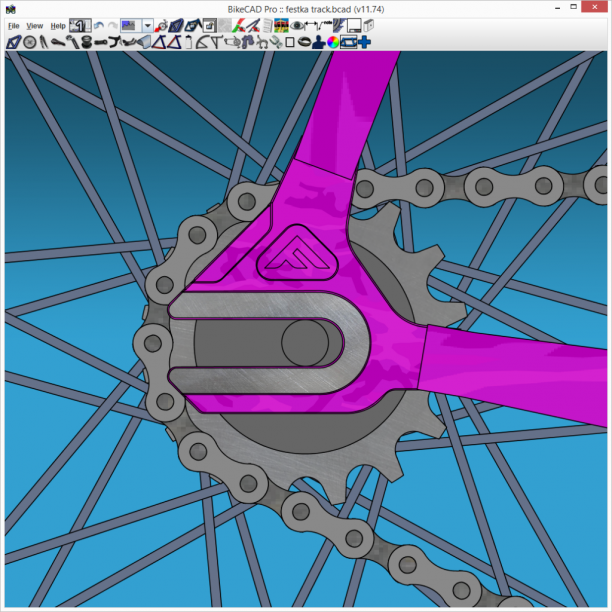Open the document sheet icon

tap(267, 26)
